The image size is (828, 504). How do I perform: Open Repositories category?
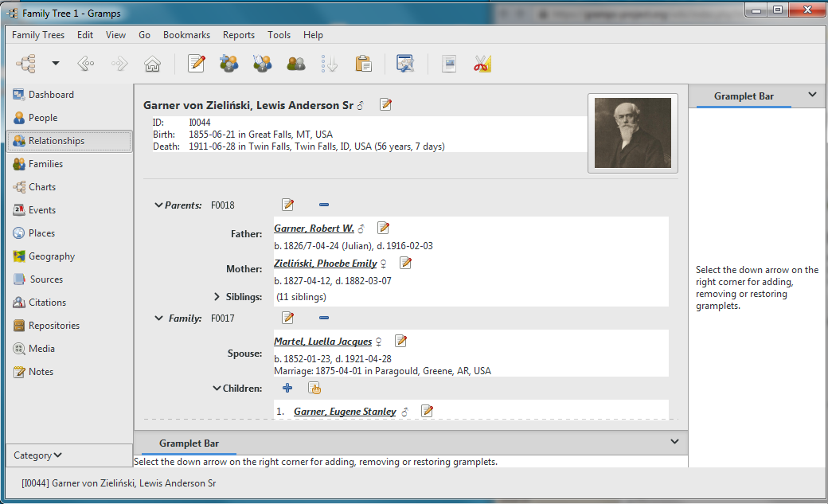69,326
